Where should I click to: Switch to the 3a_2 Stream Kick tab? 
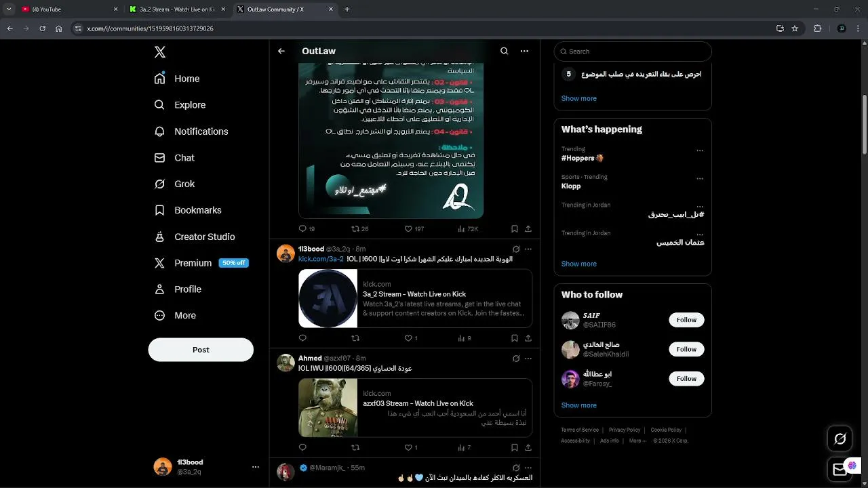pos(178,9)
